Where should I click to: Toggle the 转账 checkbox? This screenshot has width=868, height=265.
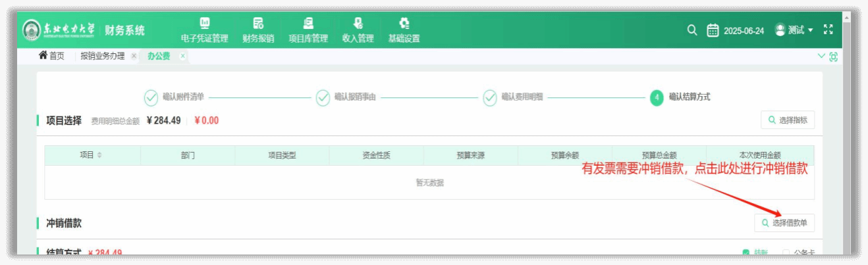[x=746, y=253]
